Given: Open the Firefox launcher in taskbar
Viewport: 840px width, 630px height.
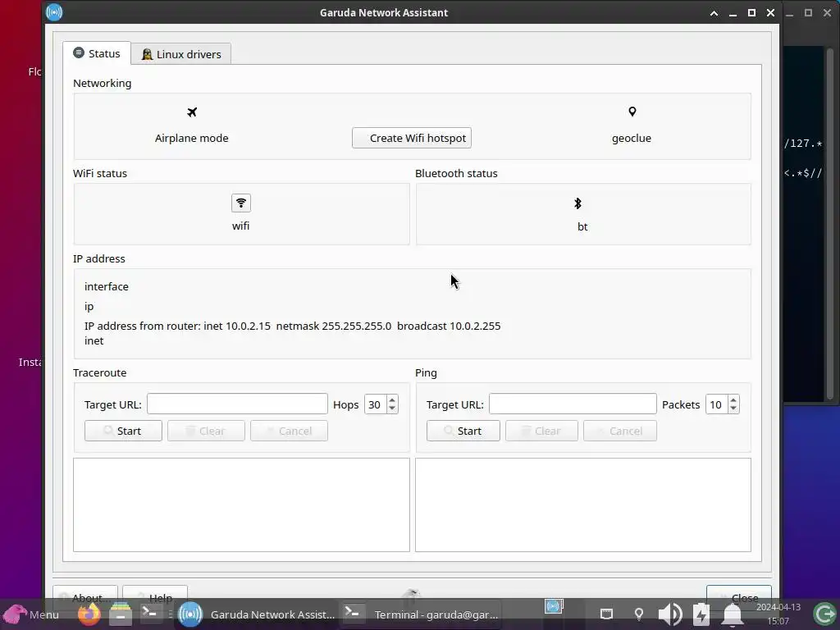Looking at the screenshot, I should tap(89, 614).
